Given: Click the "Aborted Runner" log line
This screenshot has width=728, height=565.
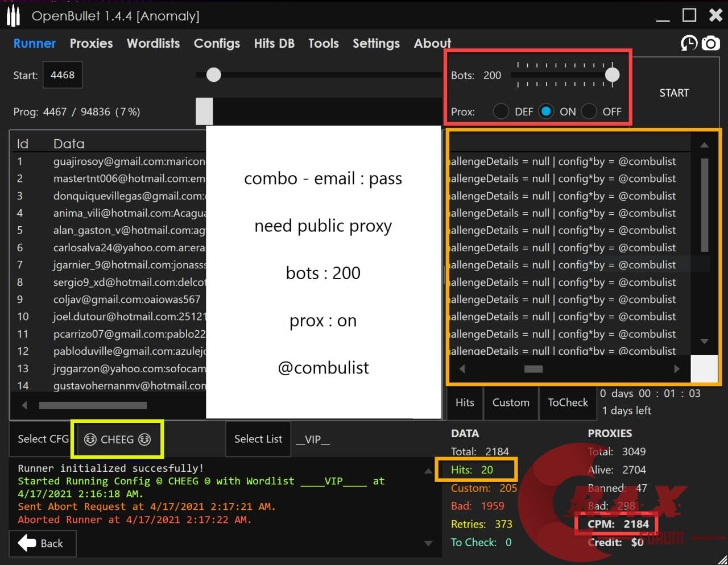Looking at the screenshot, I should pos(135,520).
